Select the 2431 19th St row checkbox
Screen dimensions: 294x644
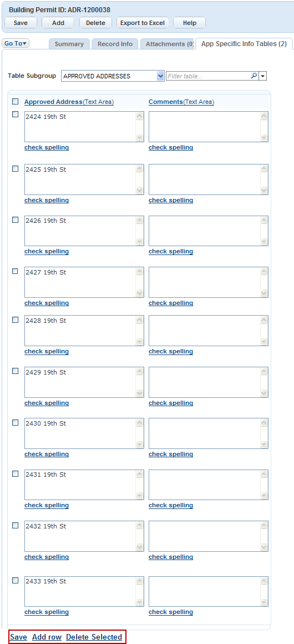(15, 473)
